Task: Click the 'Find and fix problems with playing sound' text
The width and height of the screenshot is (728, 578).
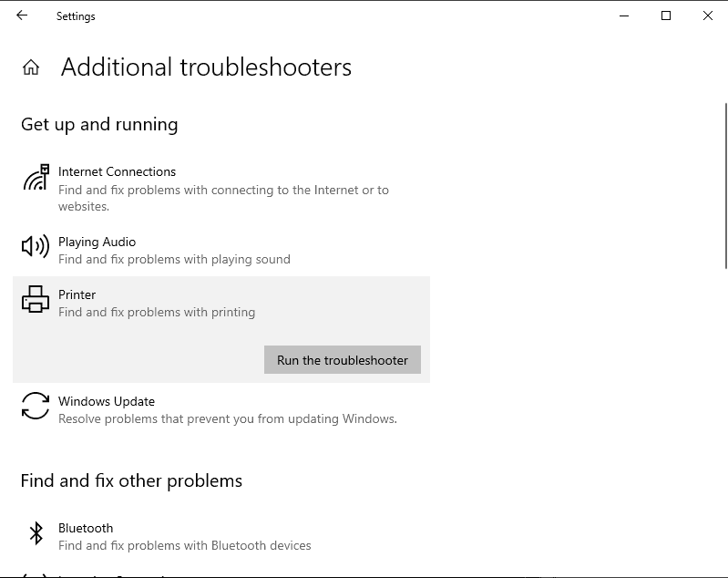Action: (x=174, y=259)
